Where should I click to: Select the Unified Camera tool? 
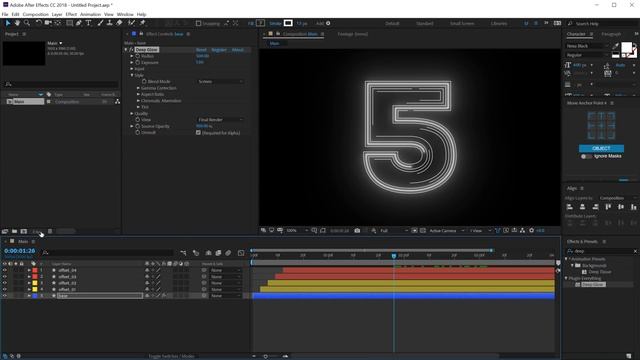[x=48, y=23]
